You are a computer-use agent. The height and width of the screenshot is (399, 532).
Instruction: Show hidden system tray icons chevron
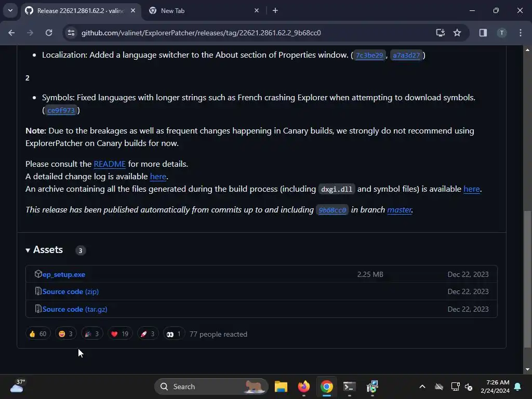(422, 387)
